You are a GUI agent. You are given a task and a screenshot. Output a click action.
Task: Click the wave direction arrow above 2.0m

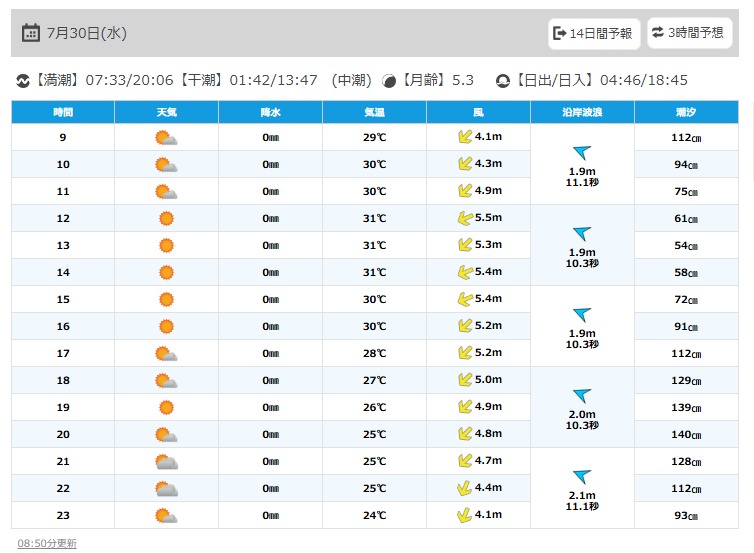click(582, 396)
